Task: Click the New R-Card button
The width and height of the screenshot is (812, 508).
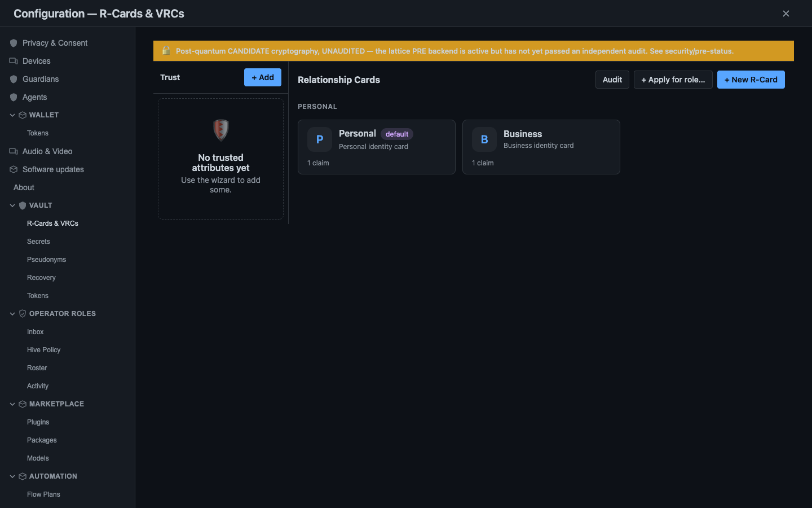Action: 751,80
